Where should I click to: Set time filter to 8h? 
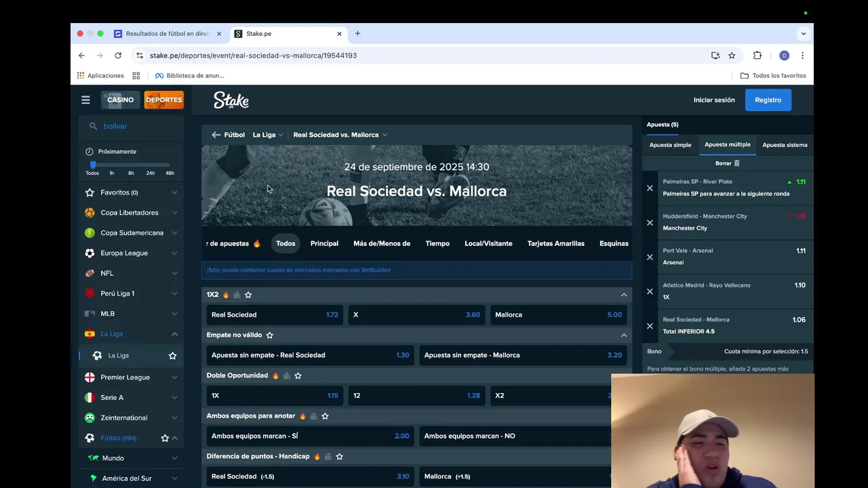point(131,174)
